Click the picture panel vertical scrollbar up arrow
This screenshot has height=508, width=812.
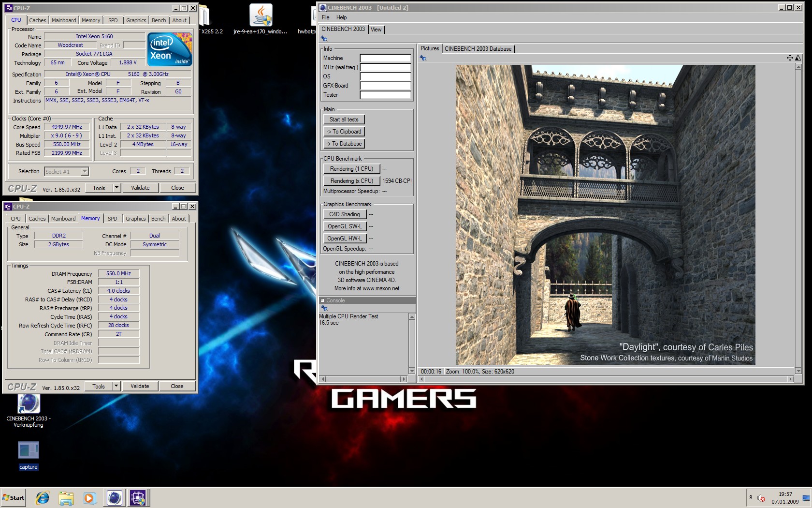click(798, 67)
